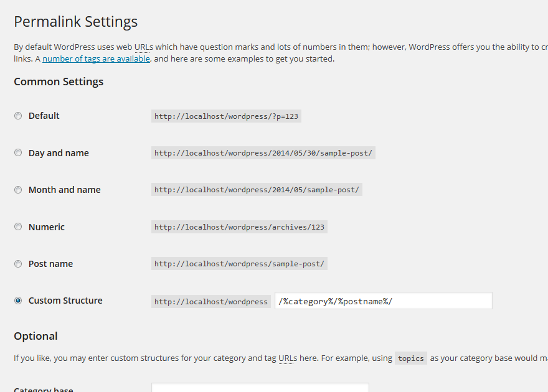Click the Post name sample-post URL

pyautogui.click(x=239, y=263)
